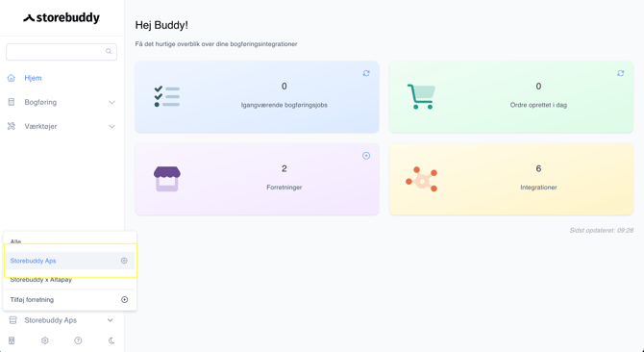The width and height of the screenshot is (644, 352).
Task: Refresh the Ordre oprettet i dag card
Action: click(x=620, y=73)
